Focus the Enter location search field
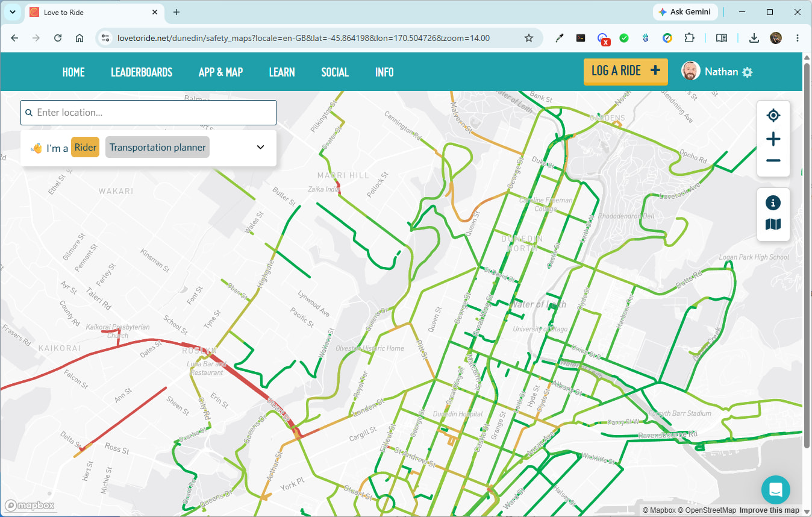 click(148, 113)
